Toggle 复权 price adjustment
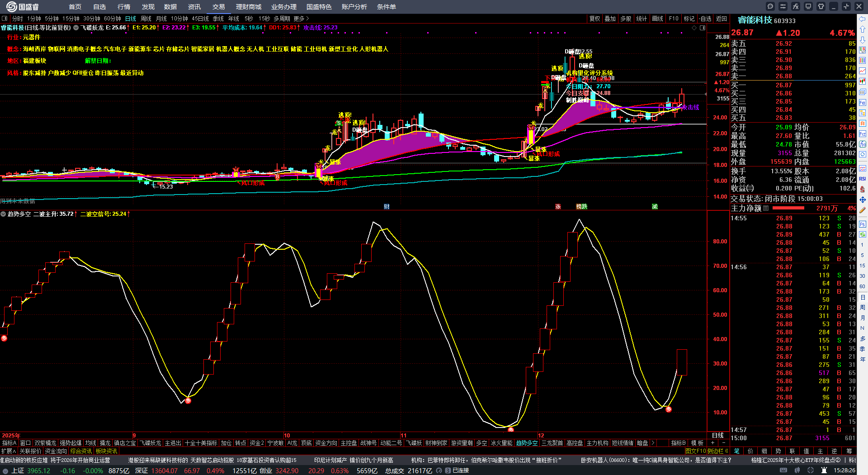 pyautogui.click(x=595, y=19)
